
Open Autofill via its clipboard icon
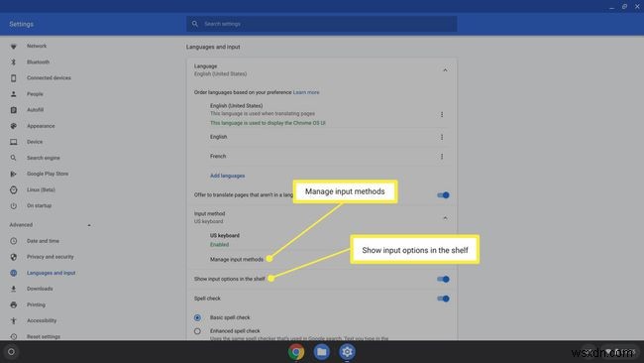coord(13,110)
